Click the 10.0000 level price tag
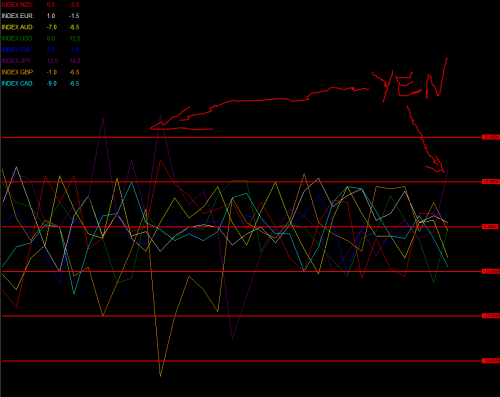The image size is (500, 397). coord(491,182)
